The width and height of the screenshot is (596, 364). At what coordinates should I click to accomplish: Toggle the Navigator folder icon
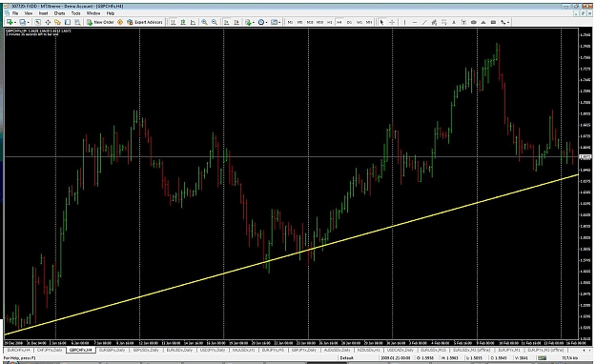[57, 22]
